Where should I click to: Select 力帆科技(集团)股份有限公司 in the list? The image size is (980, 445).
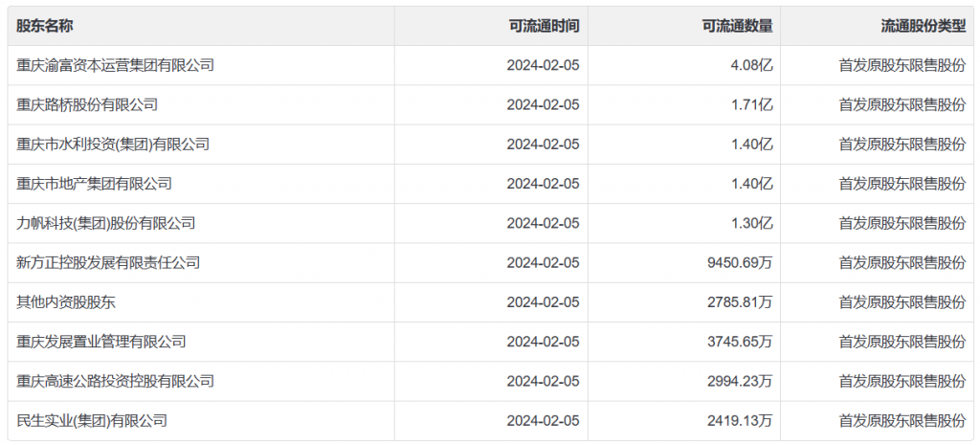tap(106, 223)
